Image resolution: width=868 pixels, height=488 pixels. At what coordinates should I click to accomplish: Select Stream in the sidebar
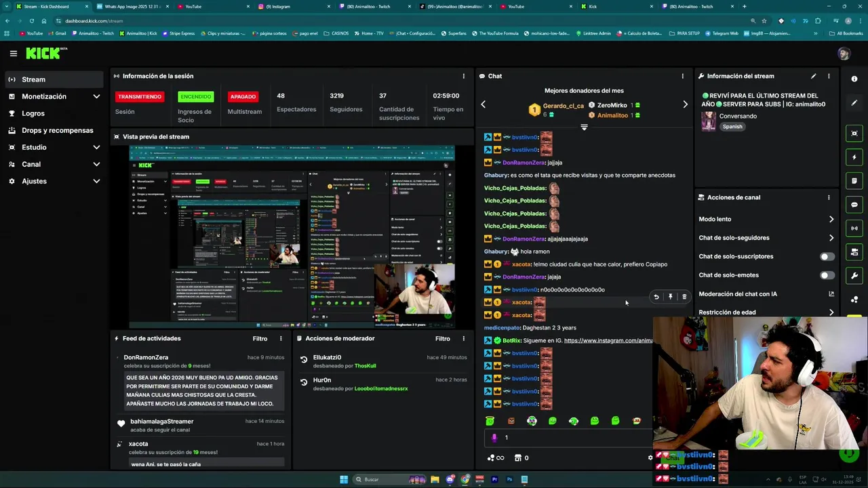coord(54,79)
